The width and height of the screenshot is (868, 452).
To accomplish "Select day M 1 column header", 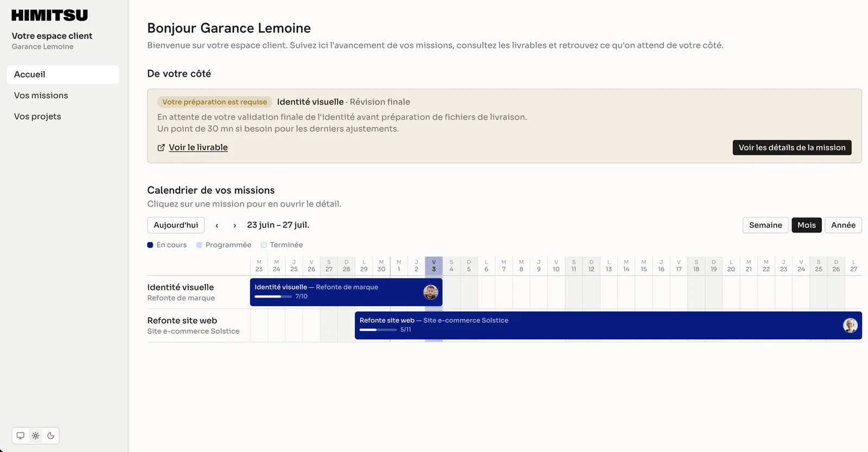I will point(399,266).
